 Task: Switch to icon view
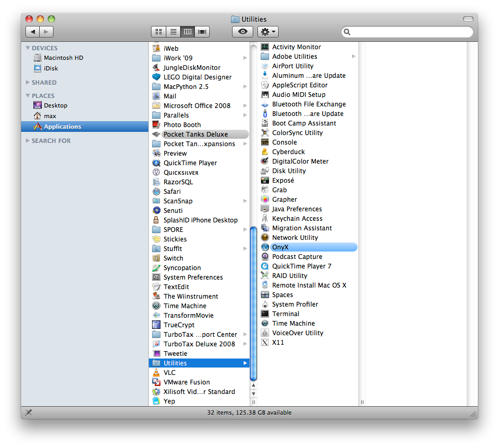pos(158,32)
